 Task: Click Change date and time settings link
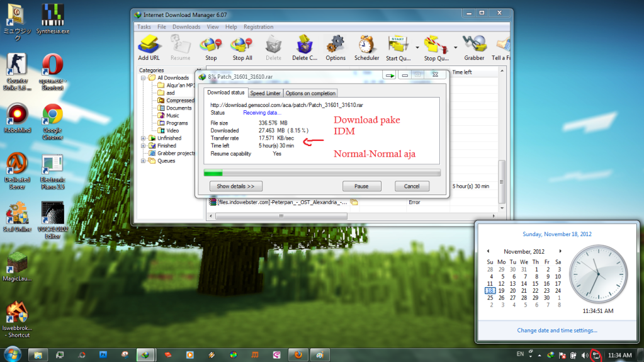557,331
